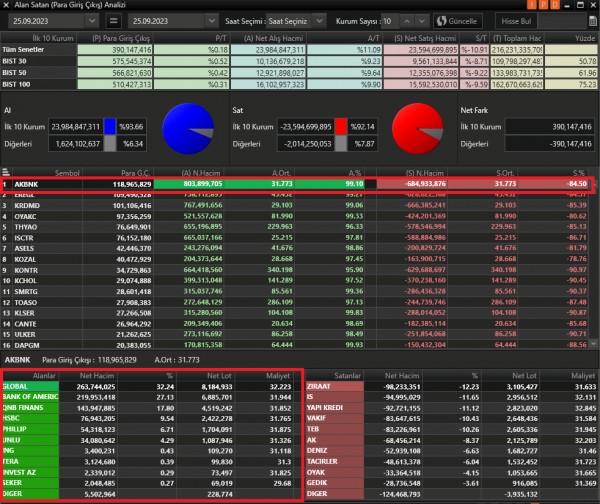Image resolution: width=600 pixels, height=504 pixels.
Task: Select the KOZAL row
Action: [x=297, y=259]
